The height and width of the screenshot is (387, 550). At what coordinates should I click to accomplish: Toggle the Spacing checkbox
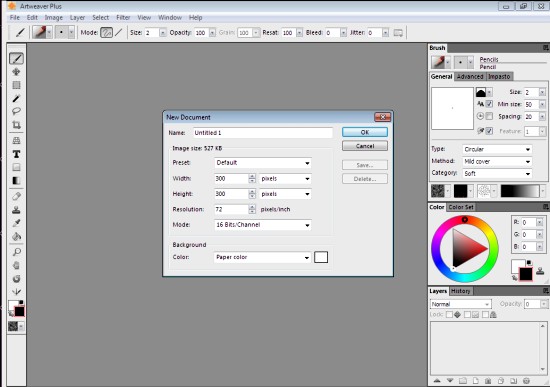tap(489, 116)
